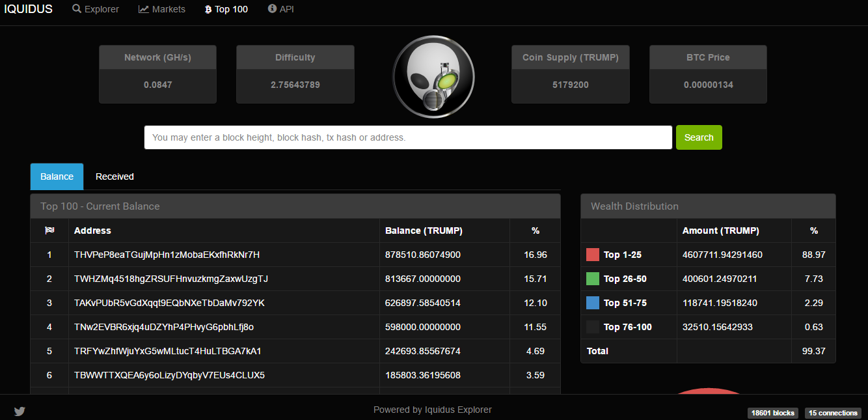Click percentage 15.71 in the balance table
Image resolution: width=868 pixels, height=420 pixels.
pos(536,279)
